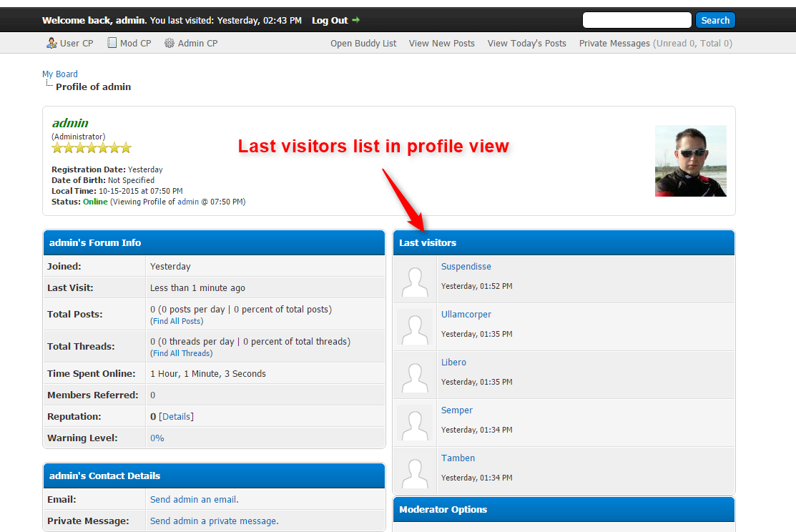Click the Mod CP icon
796x532 pixels.
click(112, 43)
